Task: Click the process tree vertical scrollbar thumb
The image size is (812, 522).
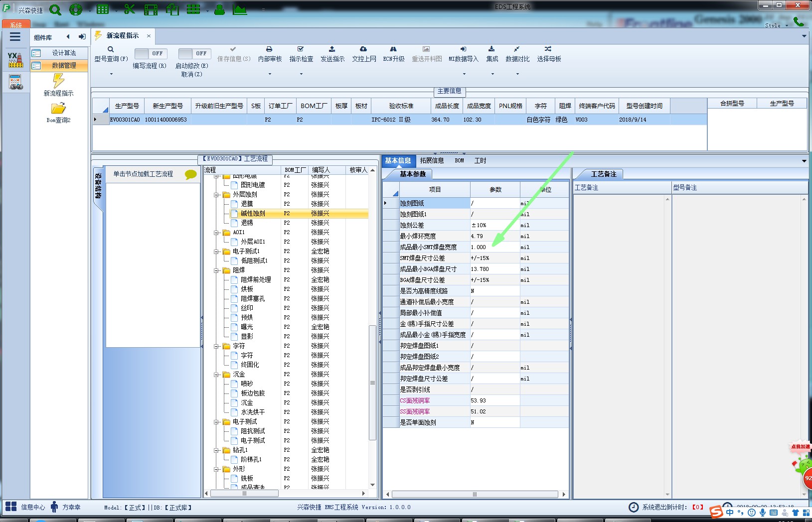Action: (x=372, y=383)
